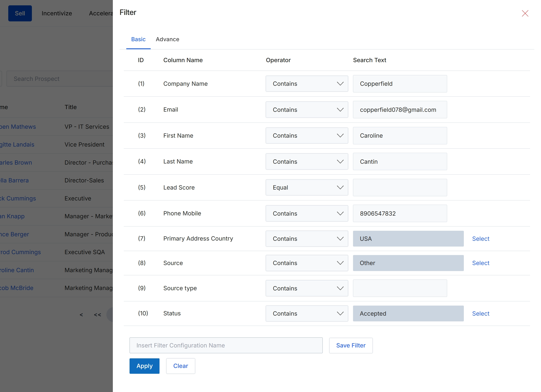Click the Source field showing Other
Screen dimensions: 541x392
pyautogui.click(x=408, y=263)
